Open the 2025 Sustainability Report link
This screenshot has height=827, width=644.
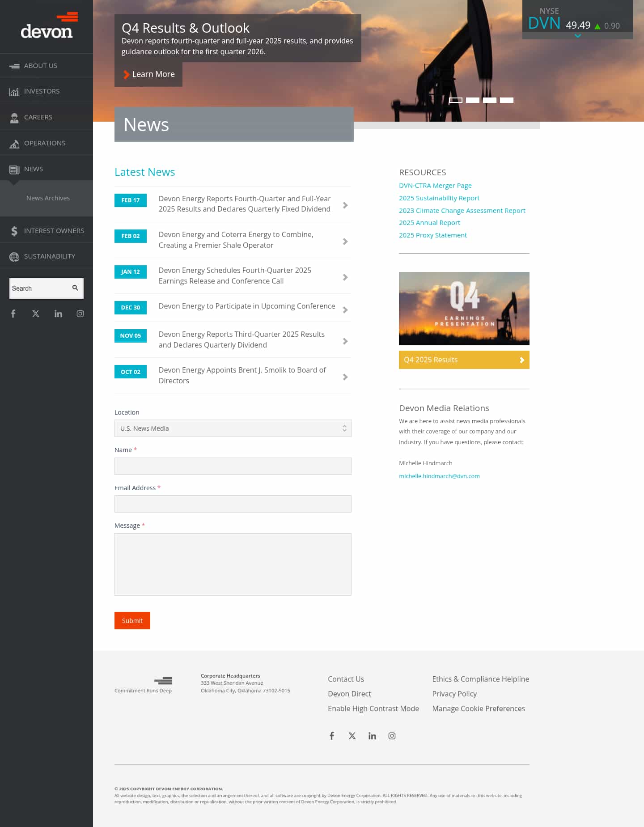pos(439,198)
